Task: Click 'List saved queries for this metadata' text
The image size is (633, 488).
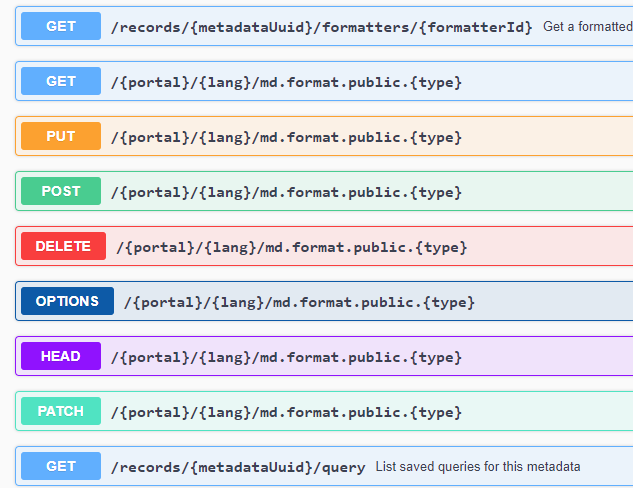Action: (x=478, y=467)
